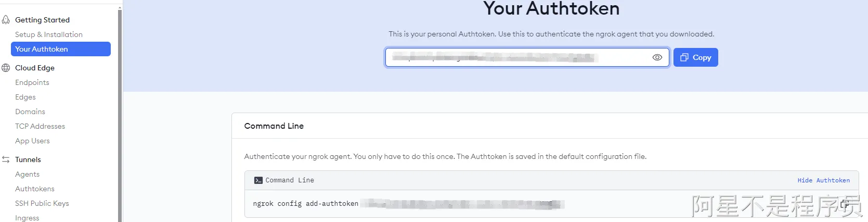The image size is (868, 222).
Task: Toggle authtoken visibility with the eye icon
Action: tap(657, 57)
